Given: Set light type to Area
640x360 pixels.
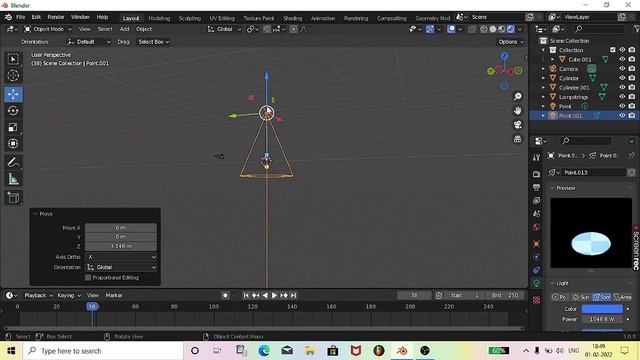Looking at the screenshot, I should [622, 297].
